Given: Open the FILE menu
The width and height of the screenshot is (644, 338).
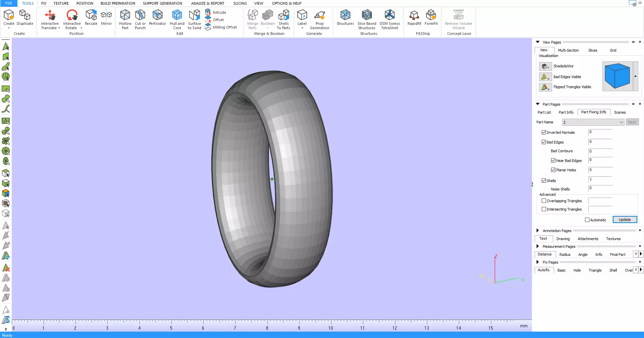Looking at the screenshot, I should 9,3.
